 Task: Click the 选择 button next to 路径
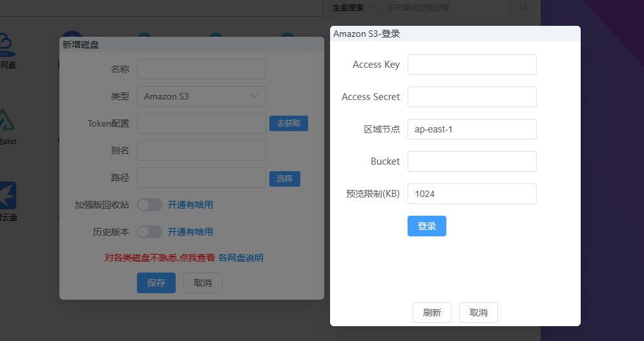tap(285, 179)
